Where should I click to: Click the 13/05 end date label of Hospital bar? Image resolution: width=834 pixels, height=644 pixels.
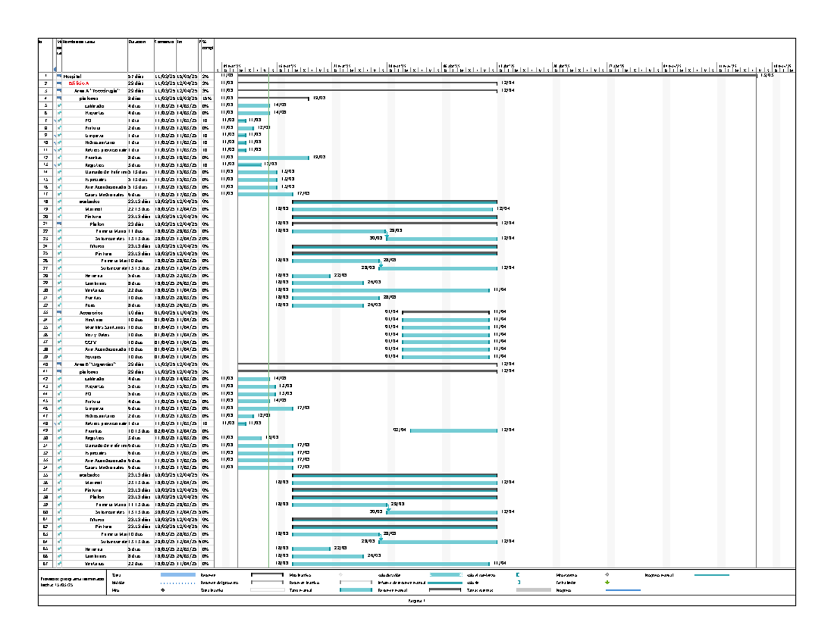tap(767, 76)
